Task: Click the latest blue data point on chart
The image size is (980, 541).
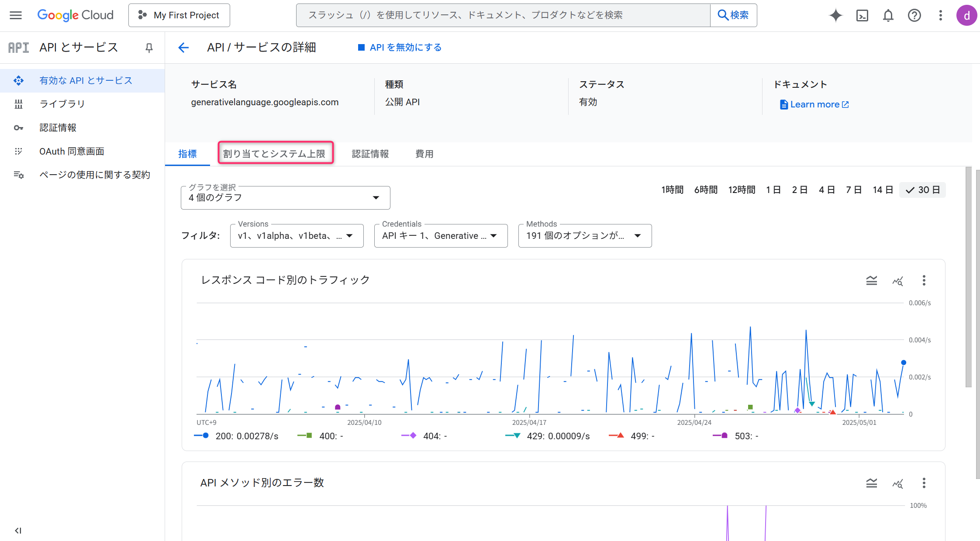Action: [904, 362]
